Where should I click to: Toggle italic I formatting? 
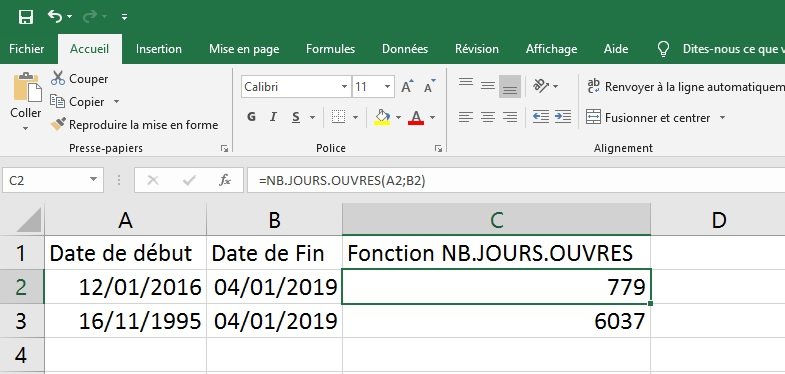point(273,117)
